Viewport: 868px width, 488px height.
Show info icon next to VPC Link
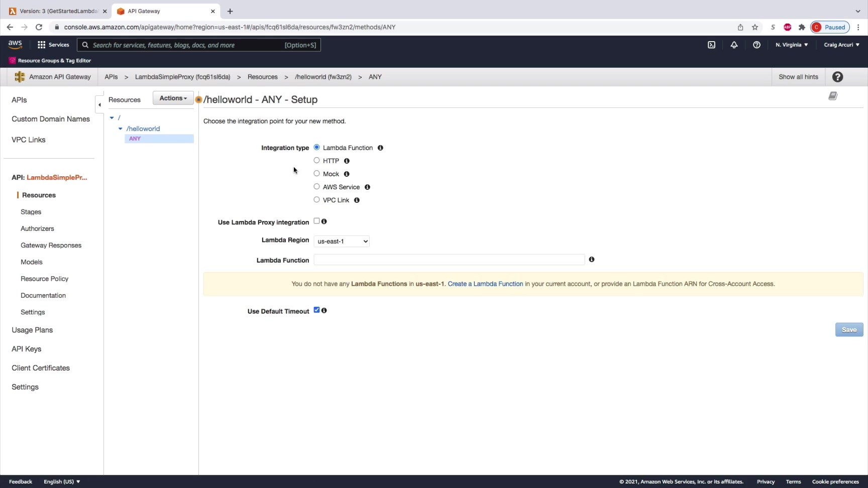point(357,200)
